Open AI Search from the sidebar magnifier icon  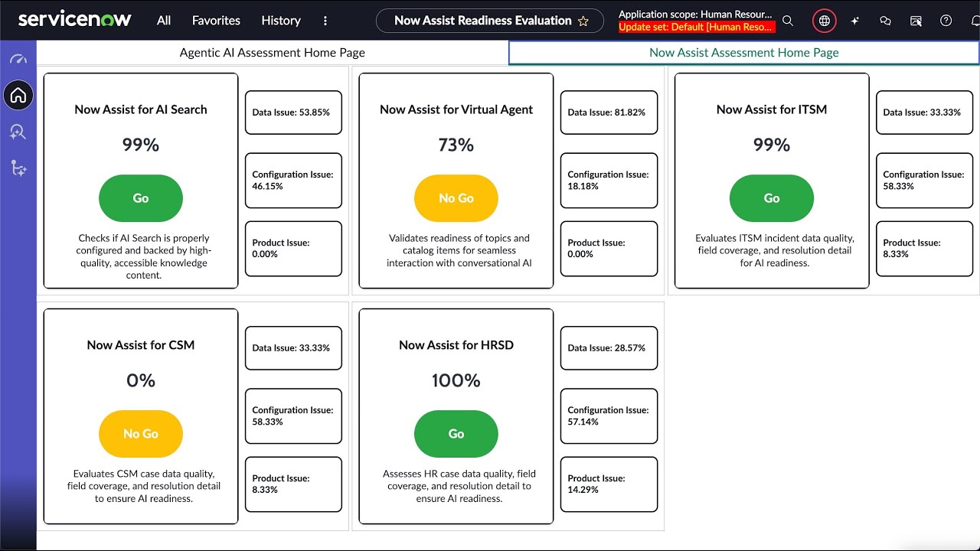coord(18,132)
